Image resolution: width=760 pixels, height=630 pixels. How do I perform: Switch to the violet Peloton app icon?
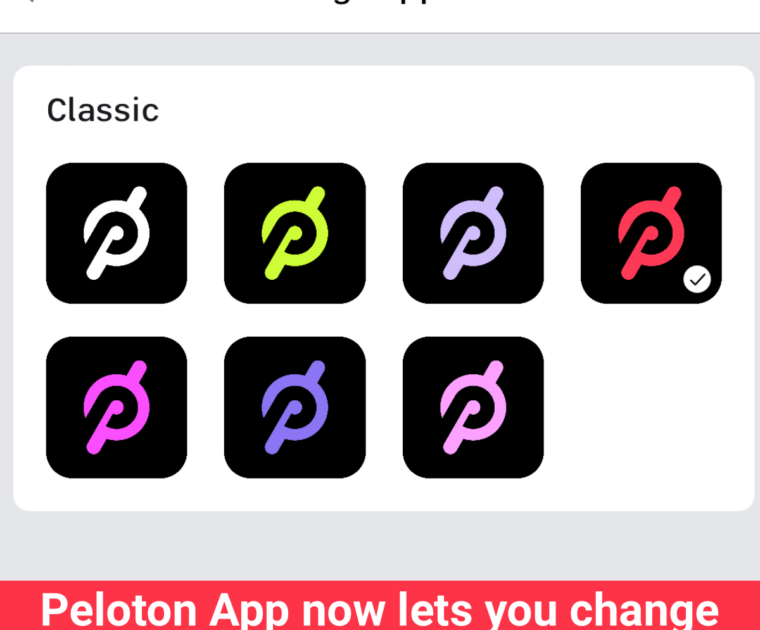click(x=295, y=407)
